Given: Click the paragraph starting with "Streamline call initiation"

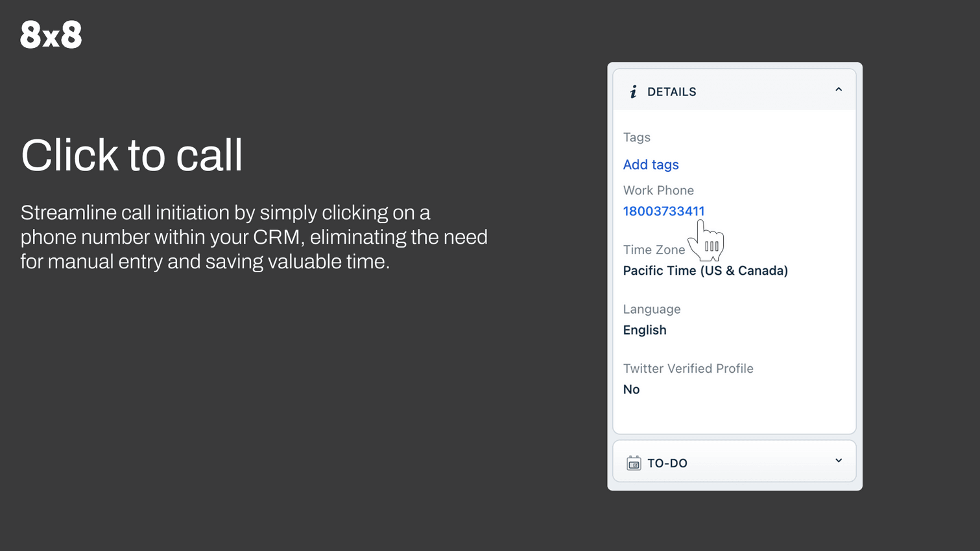Looking at the screenshot, I should (x=254, y=237).
